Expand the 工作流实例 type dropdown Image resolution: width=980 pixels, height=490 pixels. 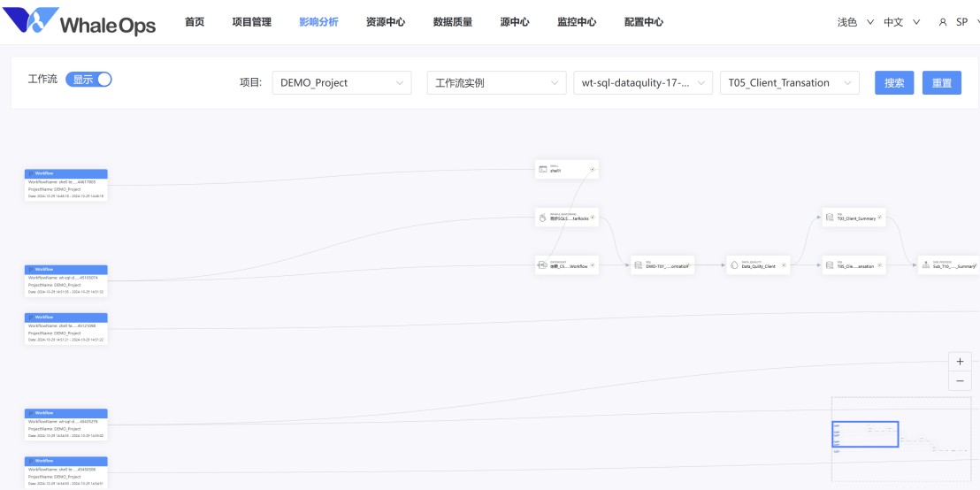click(497, 82)
